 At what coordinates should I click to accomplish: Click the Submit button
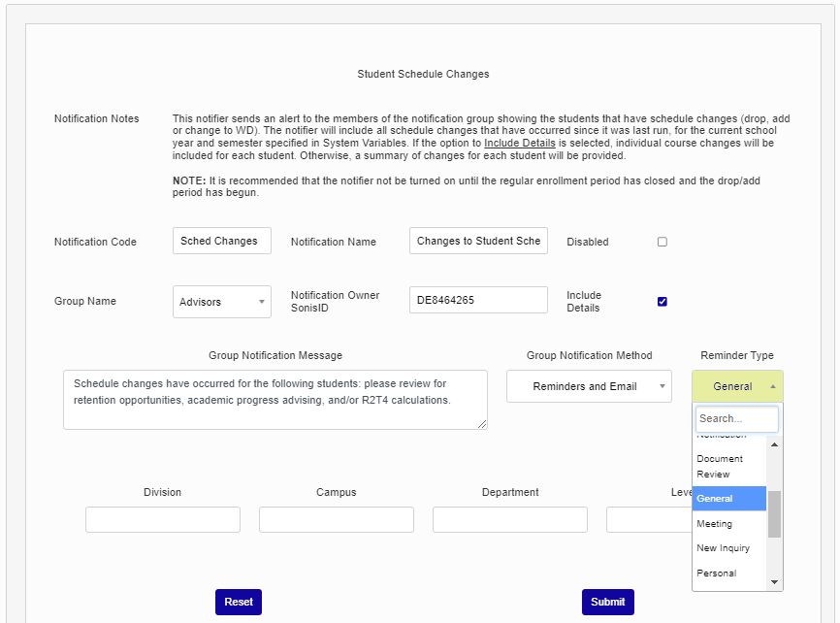point(608,602)
